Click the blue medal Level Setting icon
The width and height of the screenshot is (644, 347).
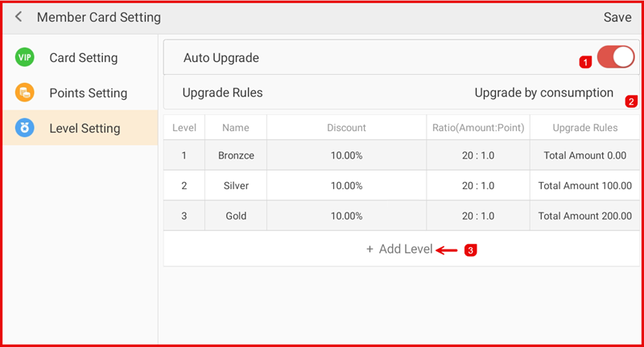[24, 128]
